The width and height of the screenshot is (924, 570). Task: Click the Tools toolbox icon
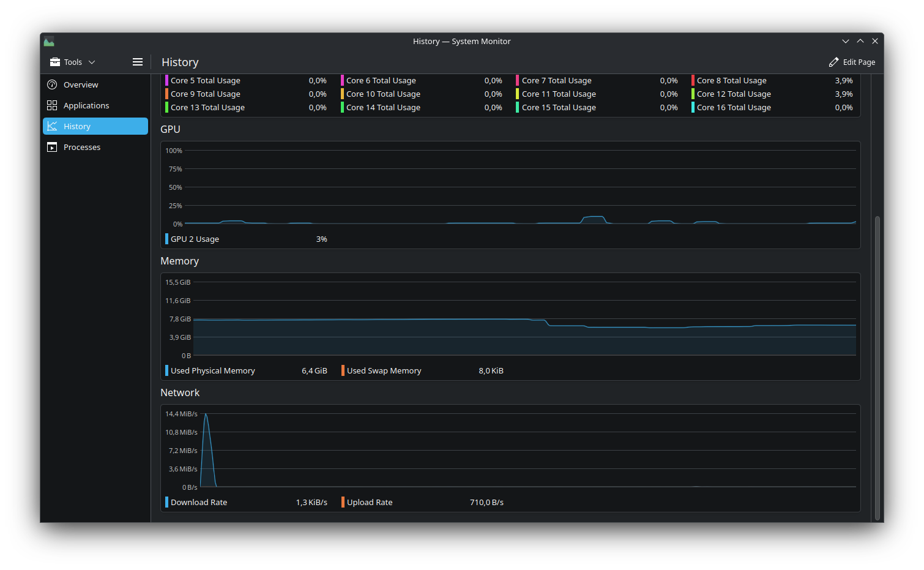tap(55, 62)
